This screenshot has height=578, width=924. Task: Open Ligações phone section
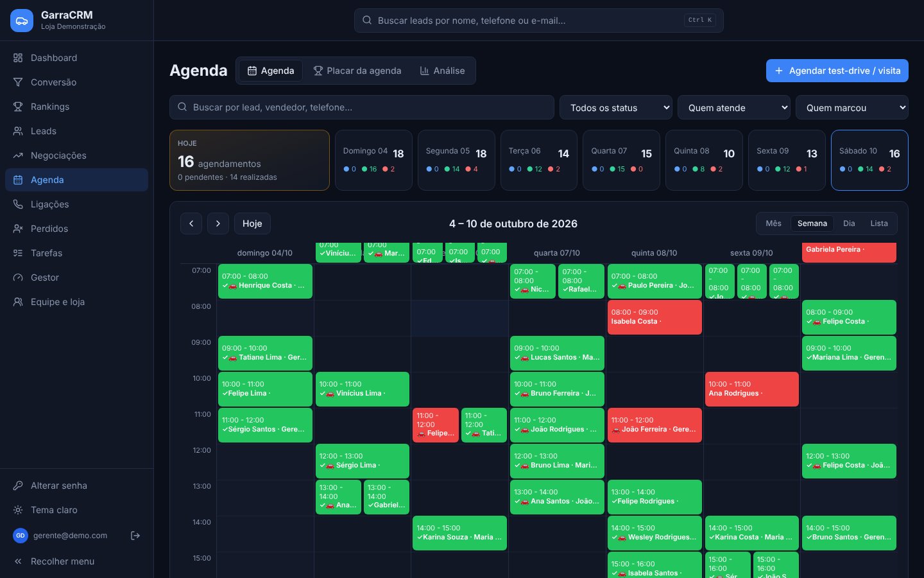(x=76, y=204)
